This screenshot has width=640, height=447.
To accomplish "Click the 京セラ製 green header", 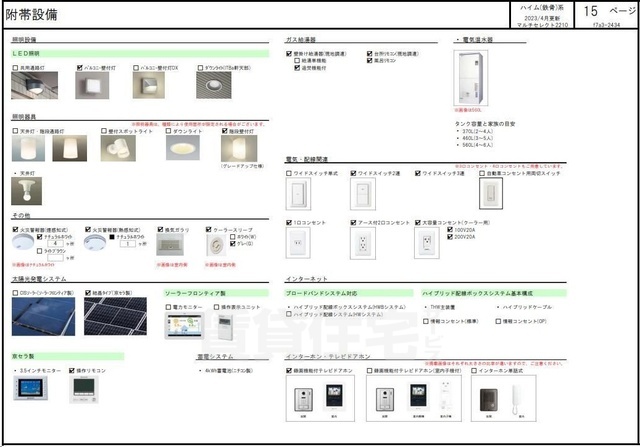I will point(67,356).
